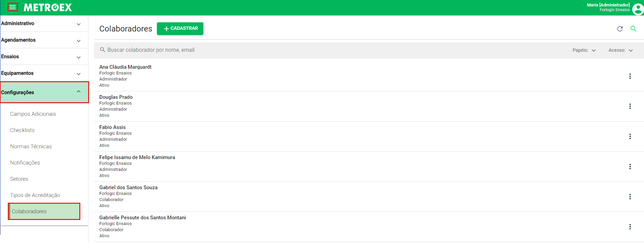Expand the Agendamentos section
644x243 pixels.
click(x=44, y=40)
